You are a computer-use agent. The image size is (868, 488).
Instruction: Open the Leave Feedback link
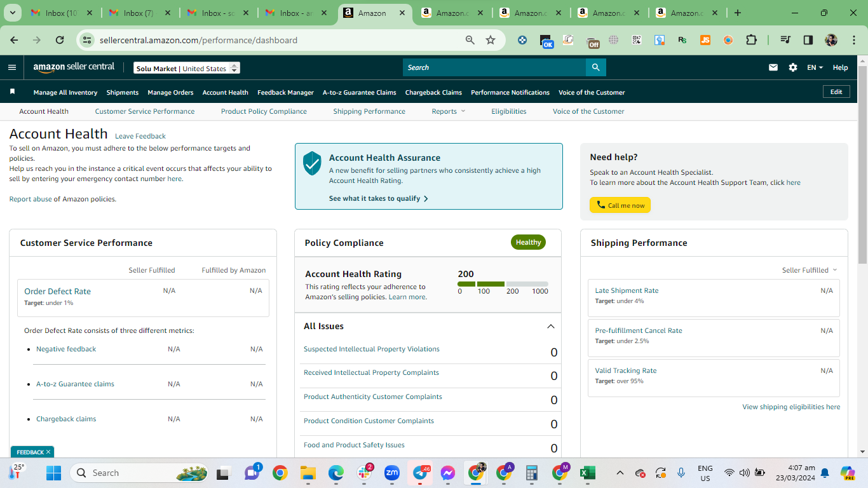coord(140,136)
